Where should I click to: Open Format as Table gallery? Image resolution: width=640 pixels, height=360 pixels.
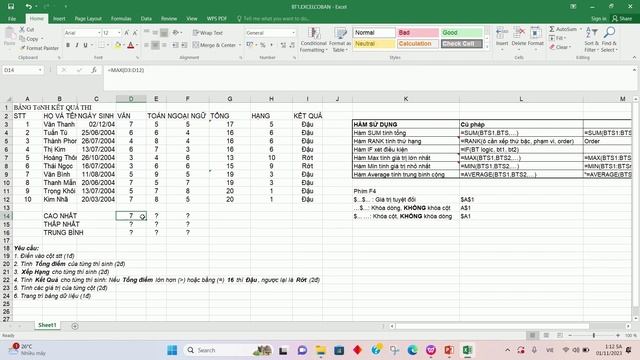340,40
